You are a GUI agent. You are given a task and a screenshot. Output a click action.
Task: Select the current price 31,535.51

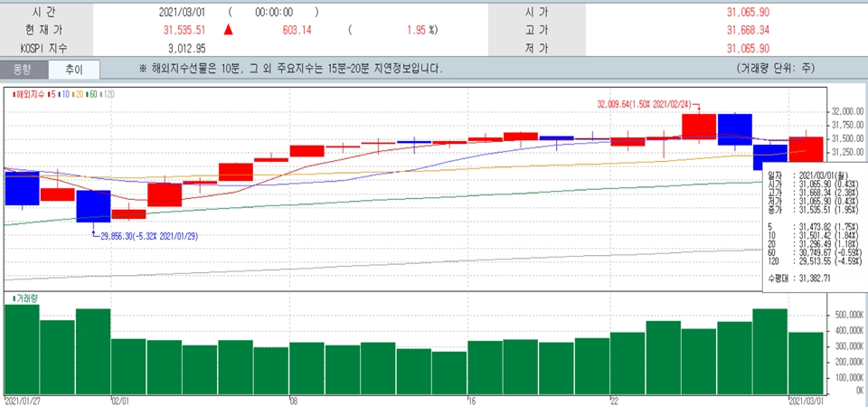tap(184, 31)
